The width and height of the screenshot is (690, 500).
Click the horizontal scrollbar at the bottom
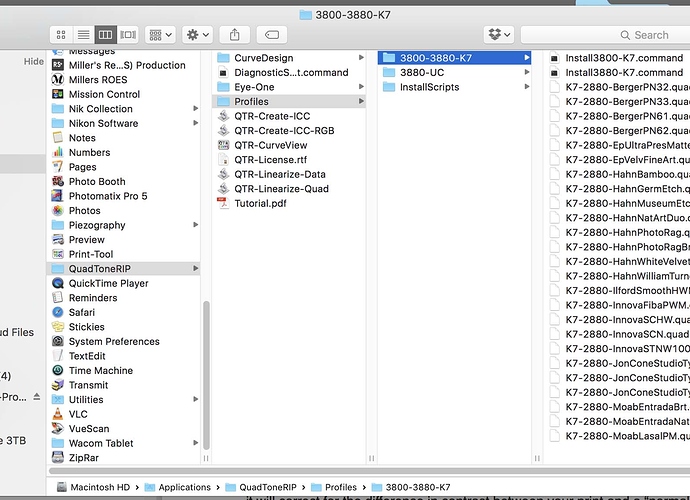370,471
